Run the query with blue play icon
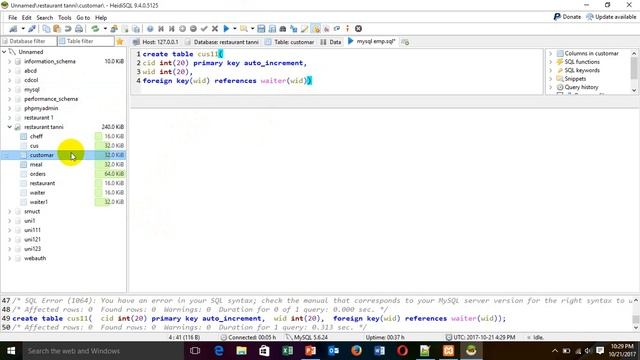640x360 pixels. [226, 29]
